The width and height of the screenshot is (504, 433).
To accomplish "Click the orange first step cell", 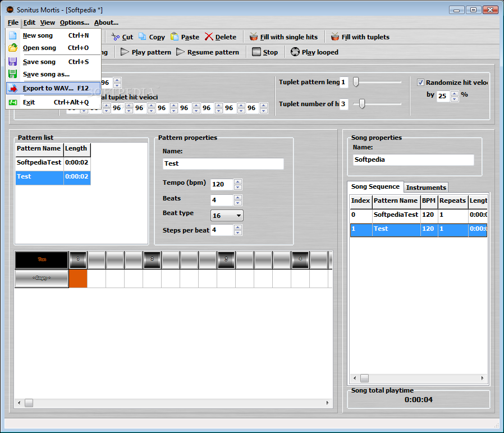I will tap(78, 278).
